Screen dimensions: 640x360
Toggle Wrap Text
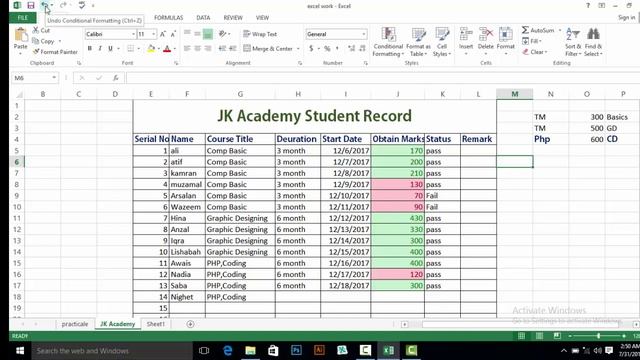click(x=260, y=34)
